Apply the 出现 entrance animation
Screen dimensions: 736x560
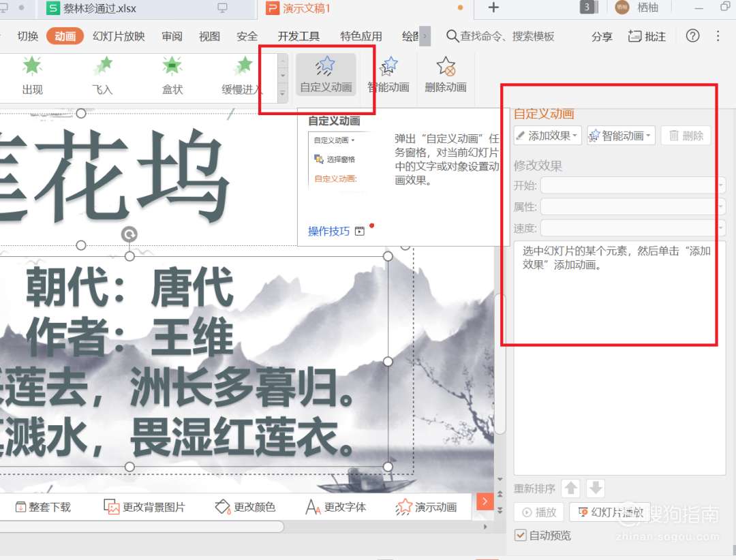coord(33,75)
